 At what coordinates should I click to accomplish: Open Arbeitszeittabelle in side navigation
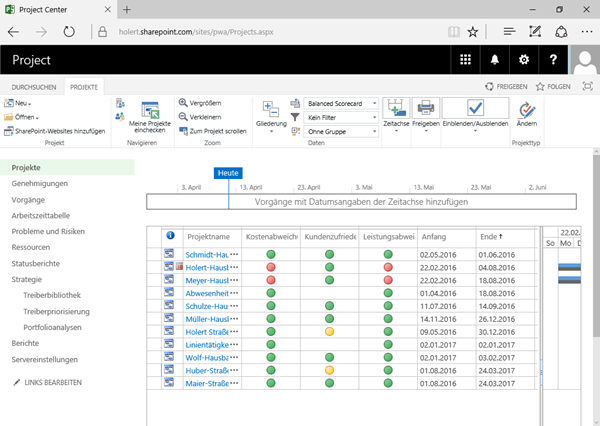41,215
